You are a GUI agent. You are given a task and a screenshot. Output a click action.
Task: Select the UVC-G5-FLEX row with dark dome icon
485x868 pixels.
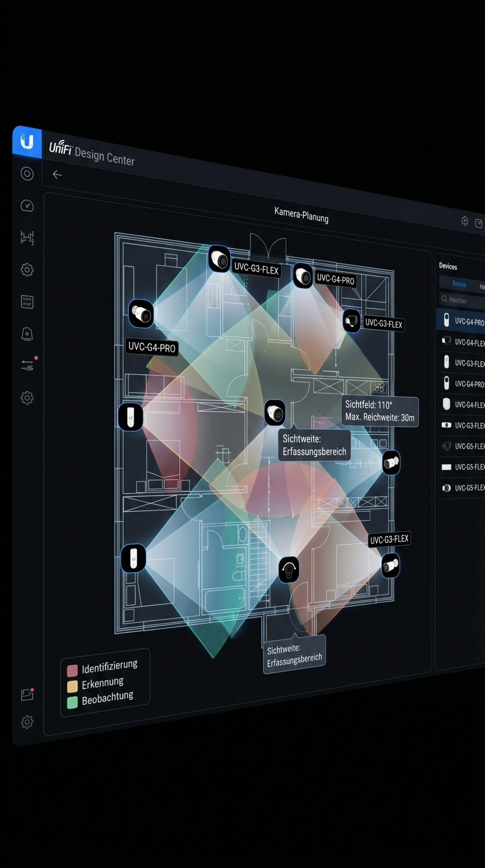tap(462, 446)
